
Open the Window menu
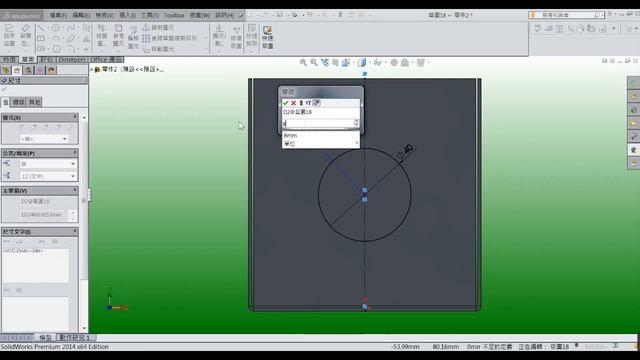200,15
